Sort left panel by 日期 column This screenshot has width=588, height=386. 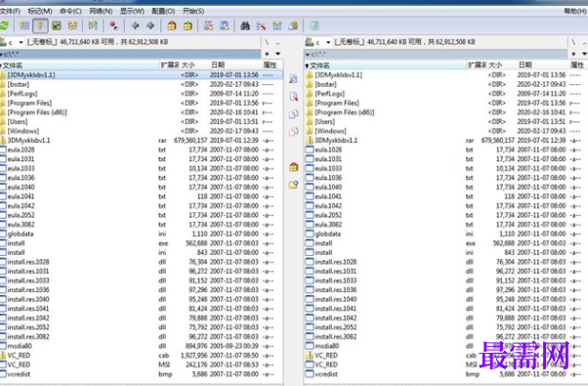235,65
